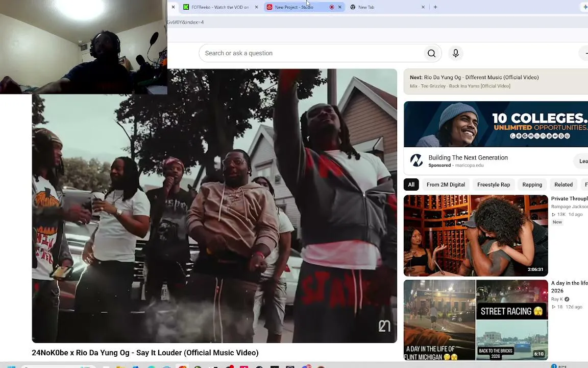
Task: Open A day in the life 2026 title
Action: click(x=569, y=287)
